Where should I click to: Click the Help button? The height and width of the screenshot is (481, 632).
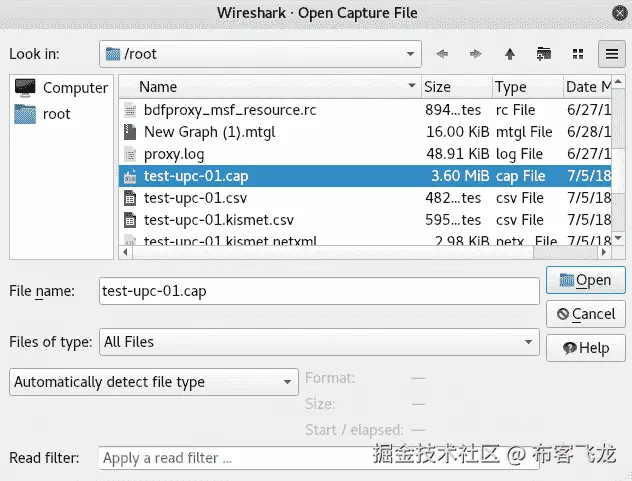[586, 348]
